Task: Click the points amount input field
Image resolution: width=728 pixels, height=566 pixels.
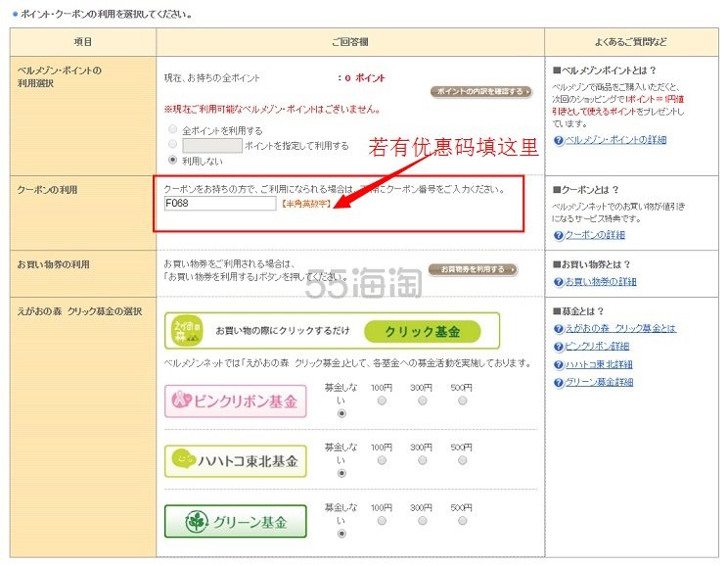Action: tap(212, 146)
